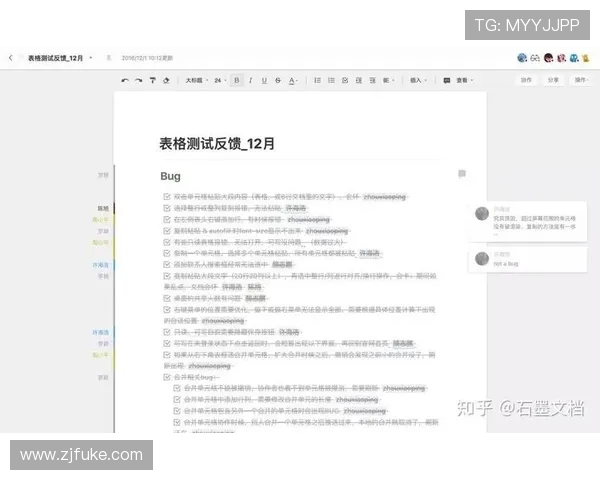Open the 查看 view dropdown
This screenshot has height=480, width=600.
pos(464,80)
